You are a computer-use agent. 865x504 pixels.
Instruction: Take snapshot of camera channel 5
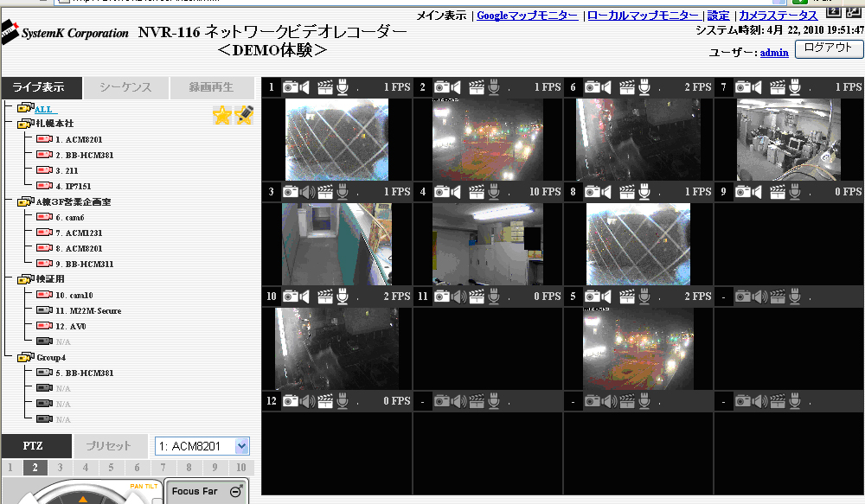593,297
